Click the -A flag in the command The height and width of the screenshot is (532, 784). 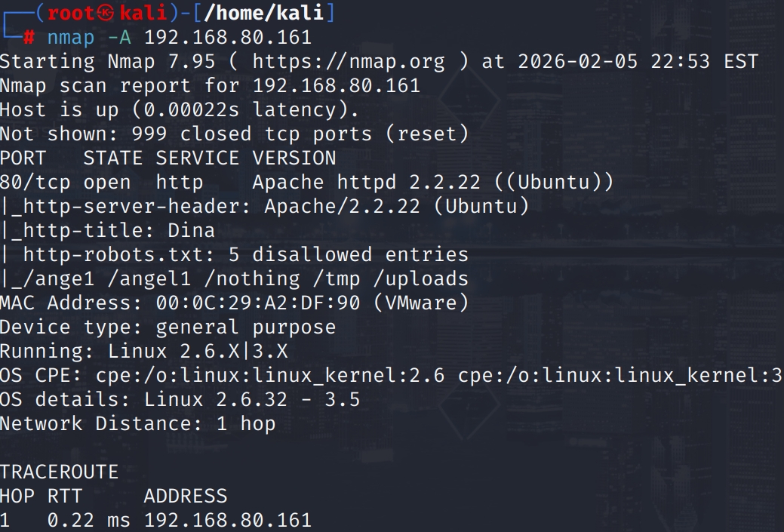click(x=119, y=37)
